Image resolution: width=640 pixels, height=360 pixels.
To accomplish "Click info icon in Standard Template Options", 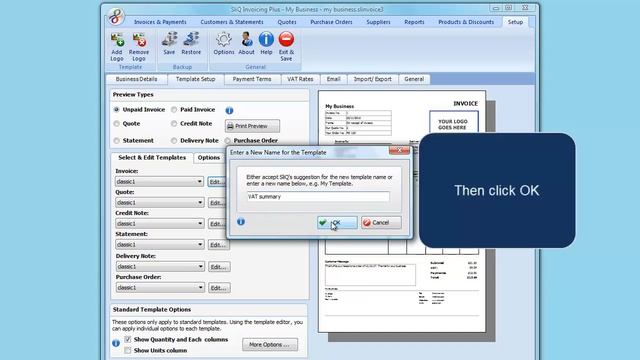I will pos(116,343).
